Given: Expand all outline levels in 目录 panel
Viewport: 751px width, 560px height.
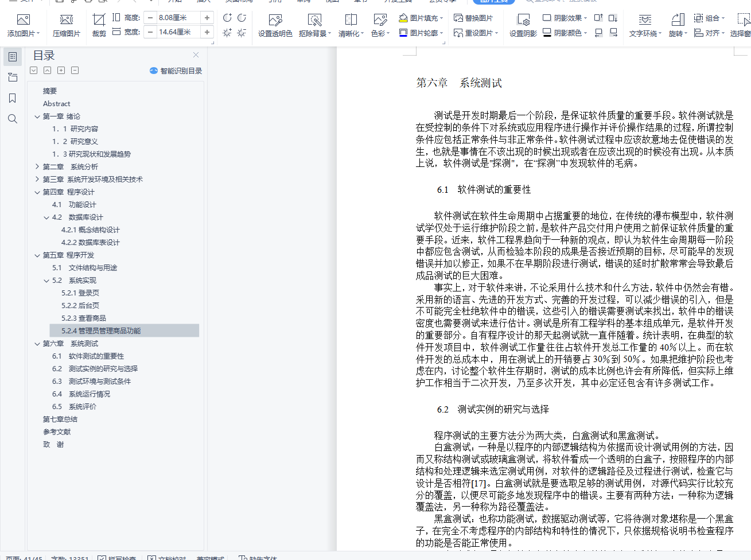Looking at the screenshot, I should tap(34, 71).
